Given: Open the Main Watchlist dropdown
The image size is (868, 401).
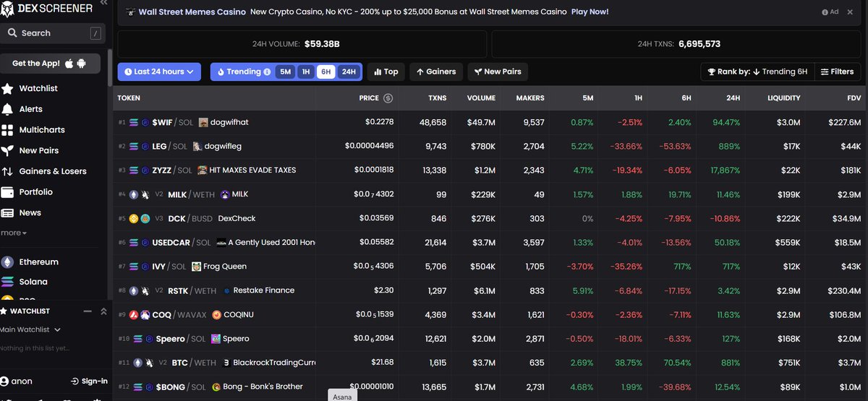Looking at the screenshot, I should pyautogui.click(x=30, y=329).
